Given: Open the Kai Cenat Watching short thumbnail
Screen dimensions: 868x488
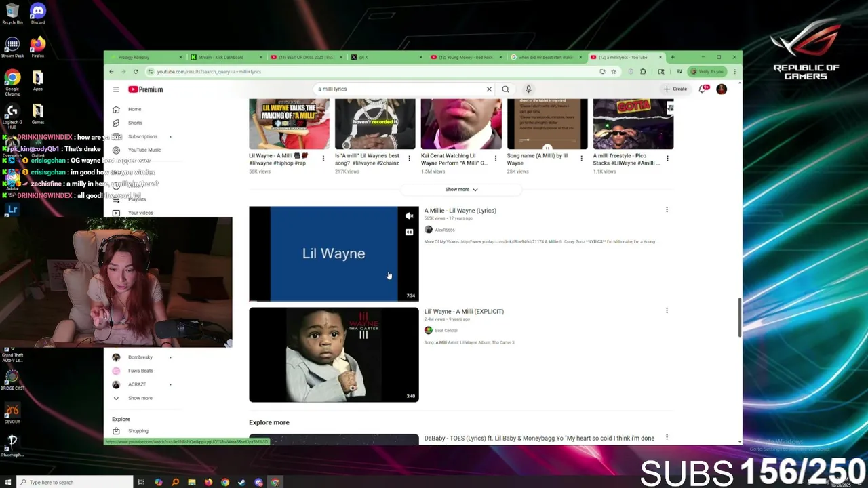Looking at the screenshot, I should point(461,124).
